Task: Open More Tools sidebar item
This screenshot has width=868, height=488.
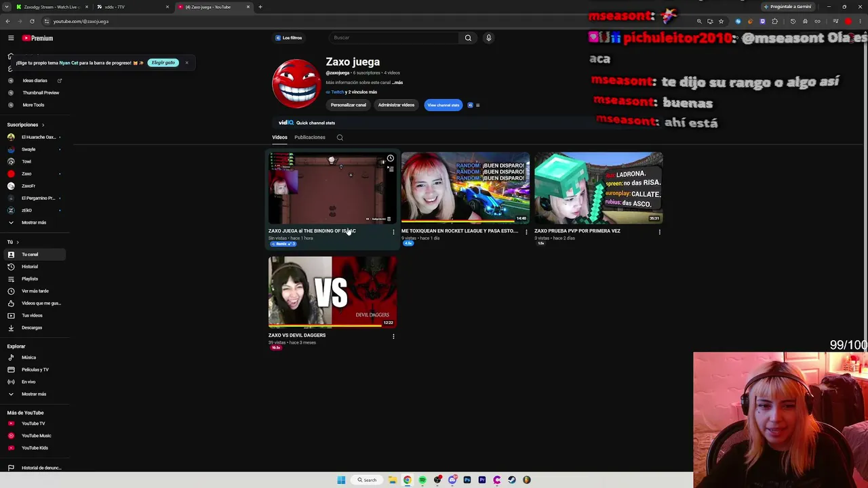Action: pyautogui.click(x=34, y=105)
